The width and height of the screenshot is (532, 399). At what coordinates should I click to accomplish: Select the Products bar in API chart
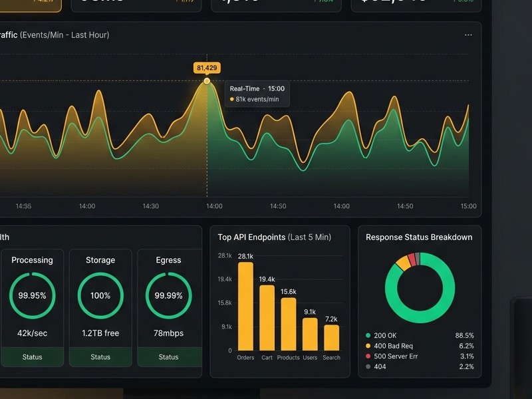[289, 324]
